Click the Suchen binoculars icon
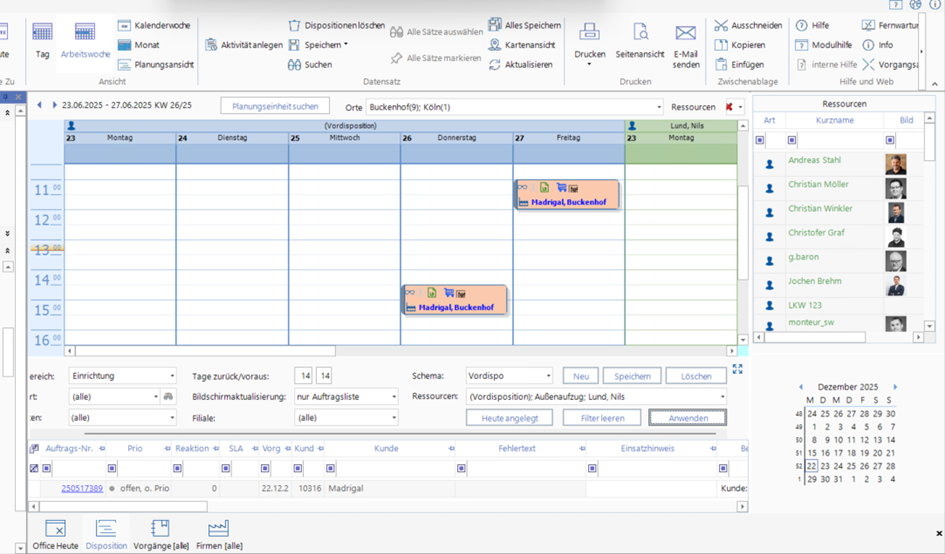Viewport: 945px width, 554px height. [x=295, y=65]
